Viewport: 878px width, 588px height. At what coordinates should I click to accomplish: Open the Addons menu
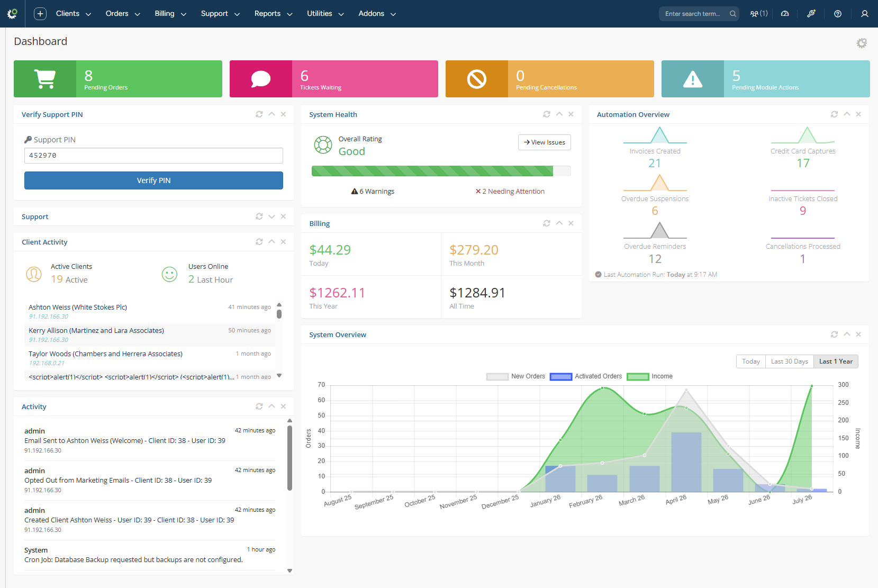click(x=377, y=14)
